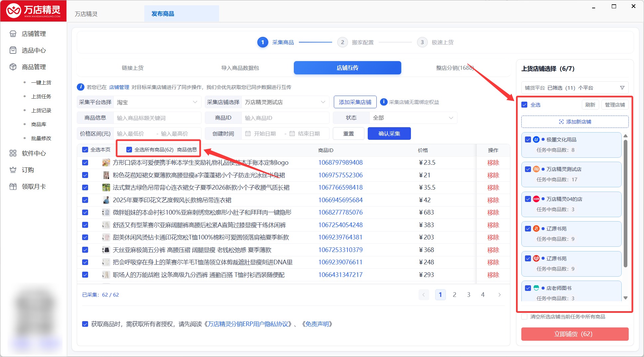
Task: Click the 输入最低价 input field
Action: [134, 134]
